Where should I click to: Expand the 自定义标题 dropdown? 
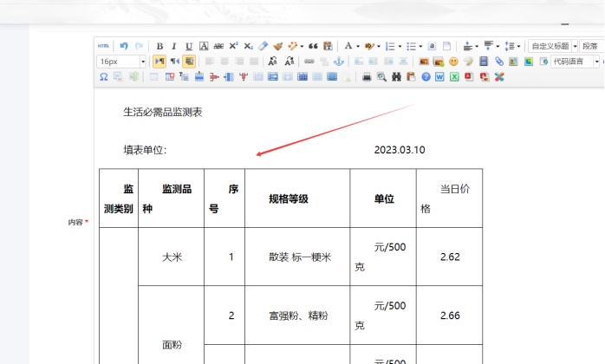click(x=574, y=46)
